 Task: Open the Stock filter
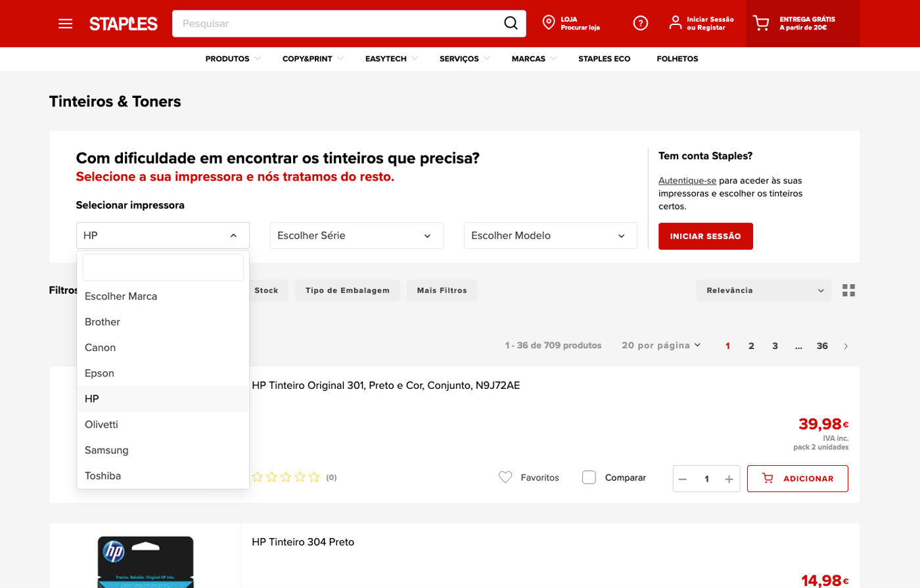[x=266, y=290]
